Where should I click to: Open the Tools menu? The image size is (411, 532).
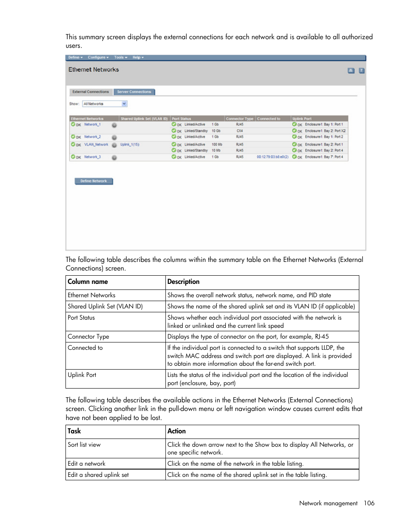[121, 57]
